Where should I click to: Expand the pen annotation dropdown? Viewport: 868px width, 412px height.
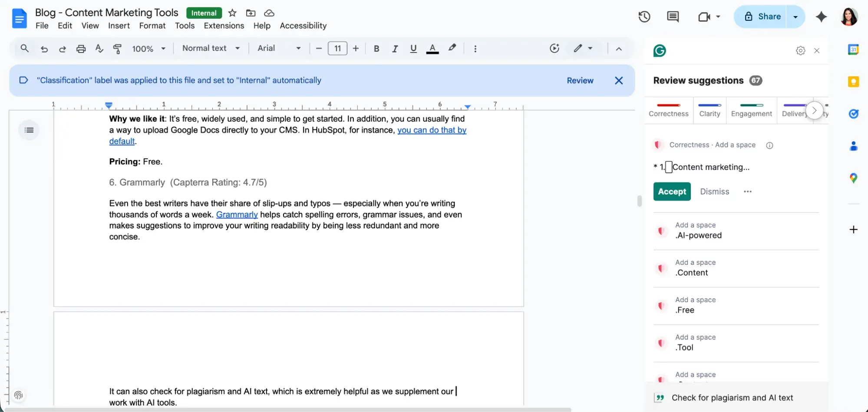pyautogui.click(x=590, y=48)
